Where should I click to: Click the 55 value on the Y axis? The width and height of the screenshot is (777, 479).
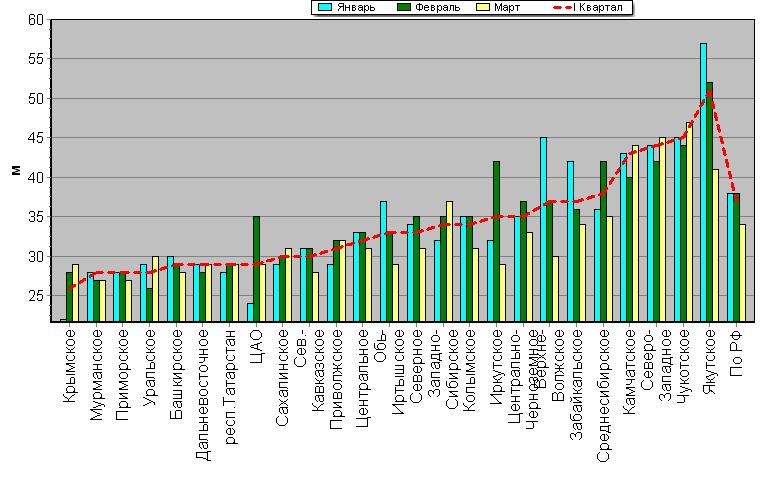click(36, 59)
